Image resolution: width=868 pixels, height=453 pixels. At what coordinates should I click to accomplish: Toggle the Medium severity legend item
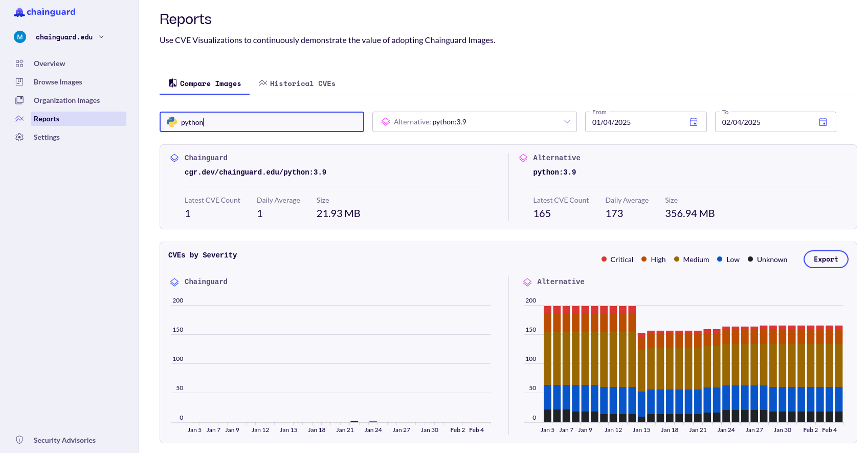click(x=691, y=260)
